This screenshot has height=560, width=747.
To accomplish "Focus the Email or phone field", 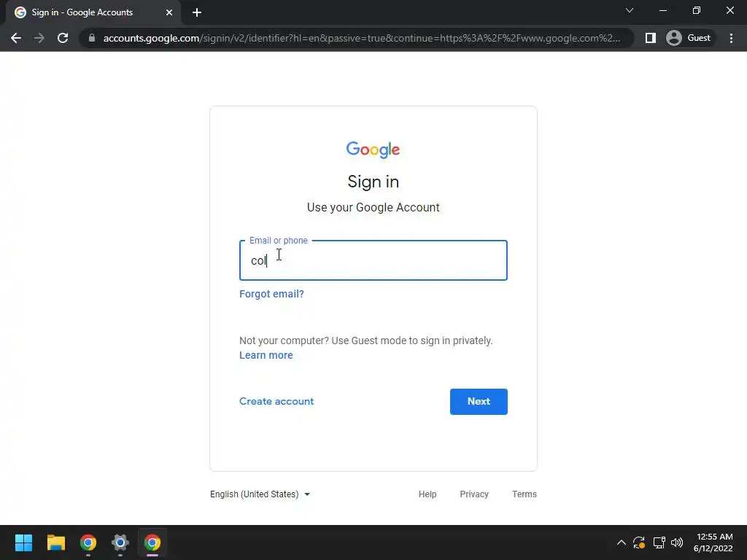I will click(x=373, y=260).
